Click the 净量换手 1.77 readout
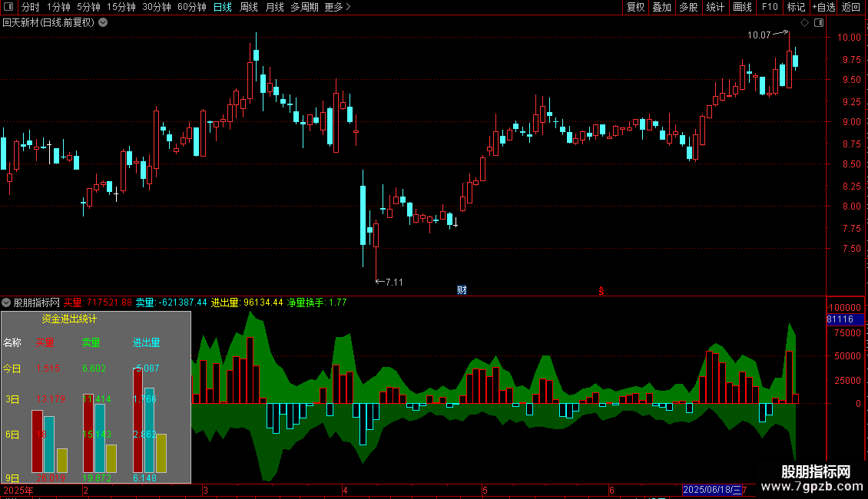 (316, 302)
